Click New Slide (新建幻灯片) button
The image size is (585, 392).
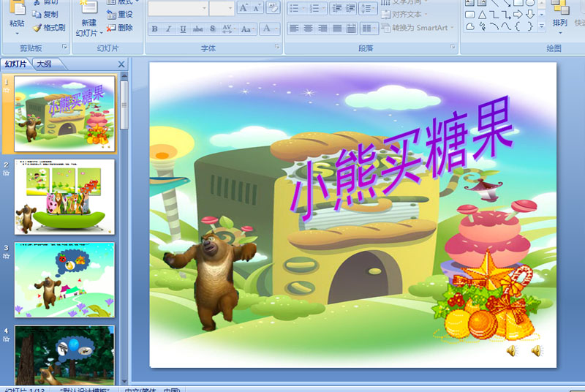[88, 18]
